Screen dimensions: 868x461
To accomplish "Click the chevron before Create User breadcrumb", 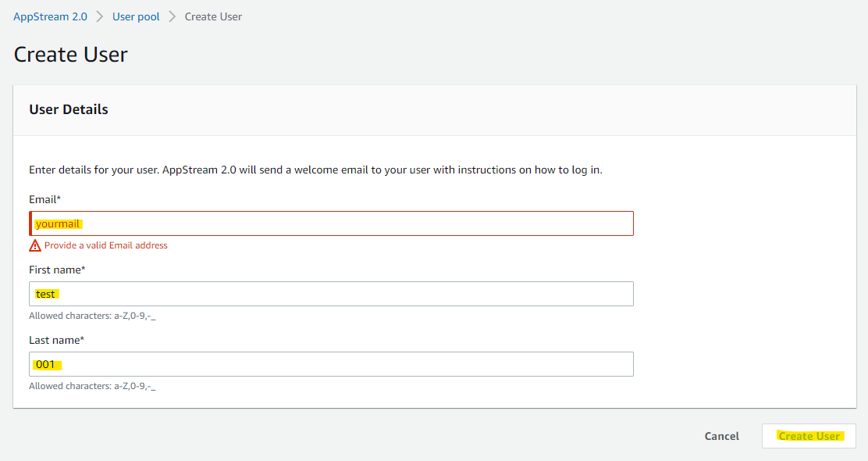I will click(x=173, y=16).
